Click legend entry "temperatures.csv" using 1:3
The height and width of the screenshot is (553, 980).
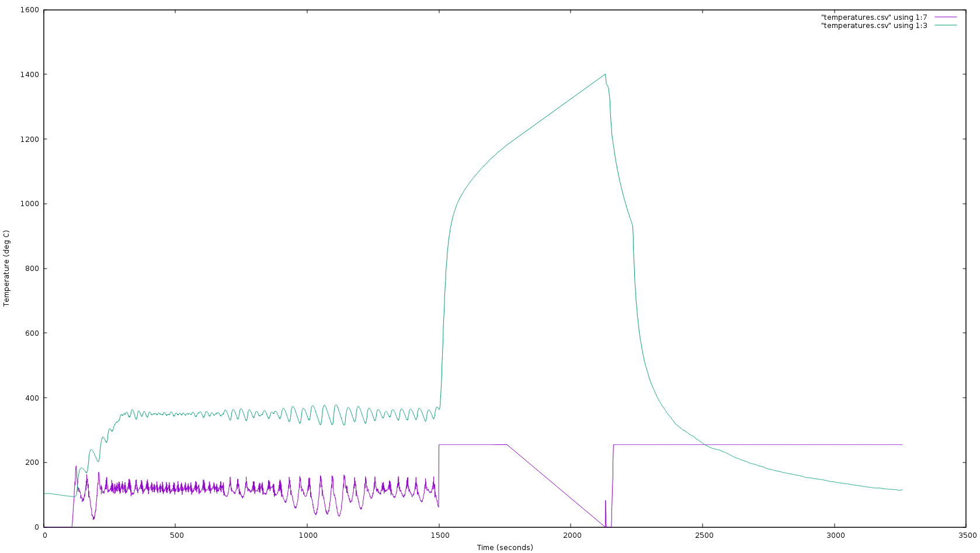pos(874,26)
